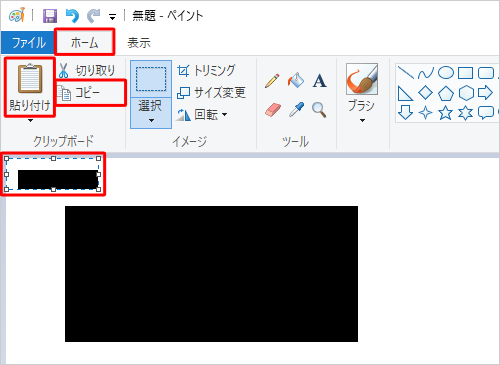Viewport: 500px width, 365px height.
Task: Undo the last action
Action: click(x=72, y=15)
